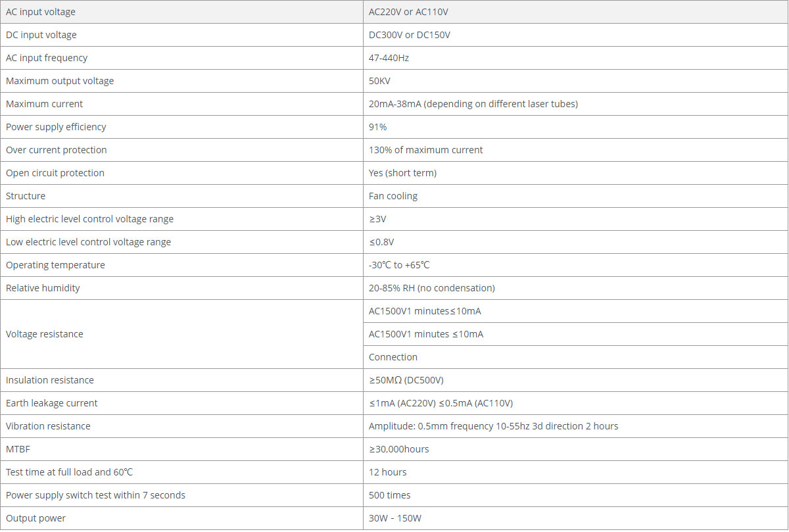The height and width of the screenshot is (532, 789).
Task: Select the DC300V or DC150V cell
Action: click(x=409, y=35)
